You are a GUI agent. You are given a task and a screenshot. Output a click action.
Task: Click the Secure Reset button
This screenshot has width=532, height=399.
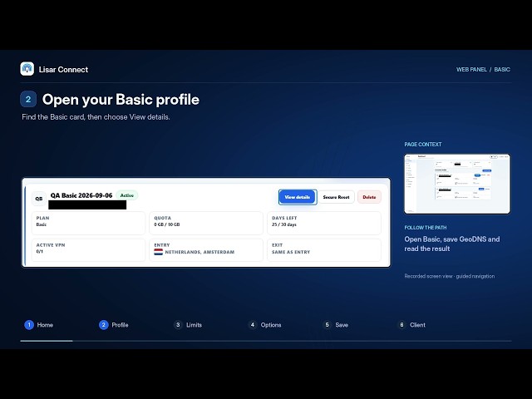click(336, 197)
